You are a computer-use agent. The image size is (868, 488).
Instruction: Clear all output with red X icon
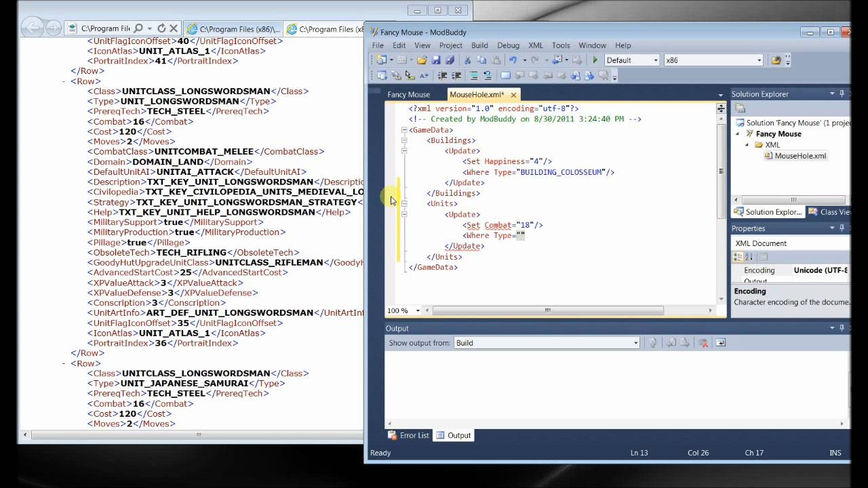[703, 343]
